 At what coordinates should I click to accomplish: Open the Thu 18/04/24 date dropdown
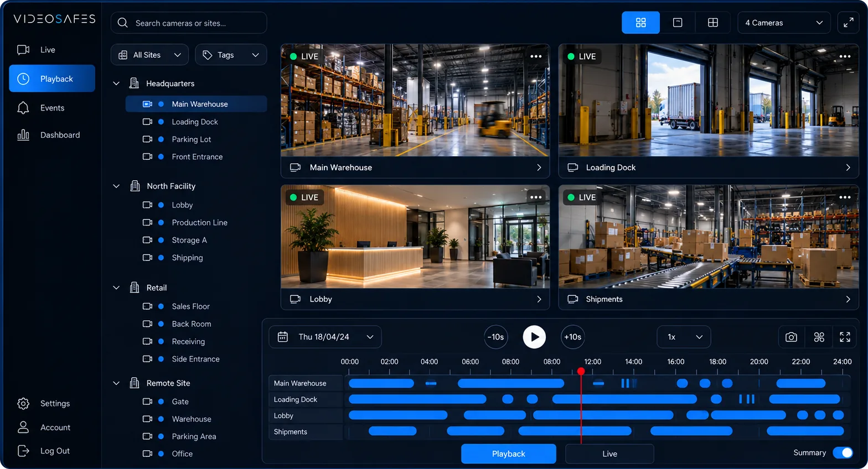325,337
